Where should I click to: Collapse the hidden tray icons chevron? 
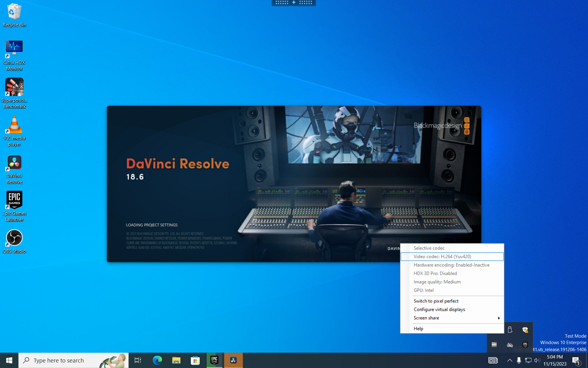tap(510, 360)
